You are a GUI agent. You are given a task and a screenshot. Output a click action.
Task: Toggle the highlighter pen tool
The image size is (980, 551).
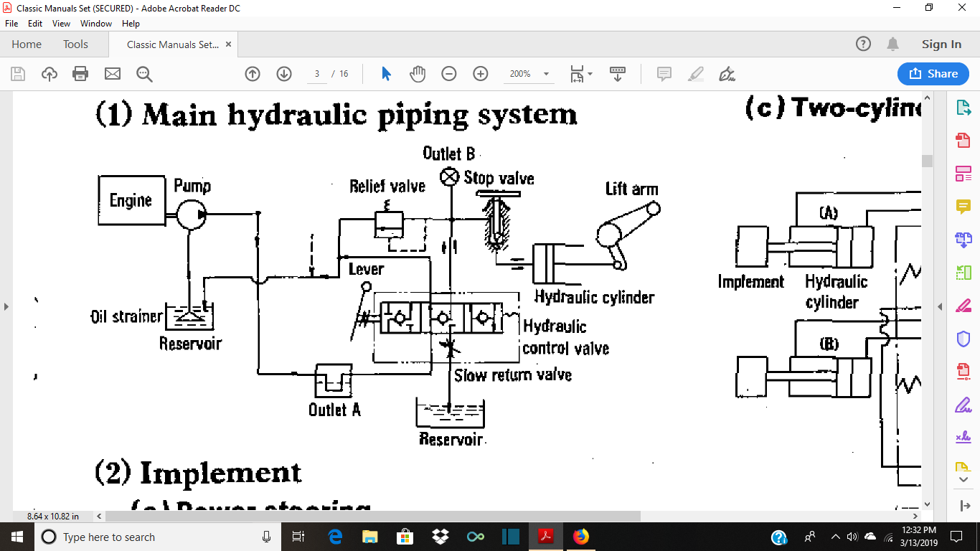click(x=695, y=74)
